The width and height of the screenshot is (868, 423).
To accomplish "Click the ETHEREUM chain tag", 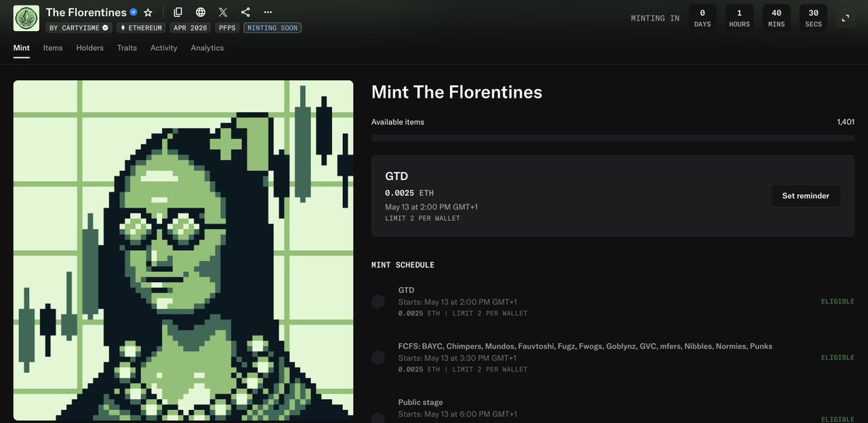I will 141,28.
